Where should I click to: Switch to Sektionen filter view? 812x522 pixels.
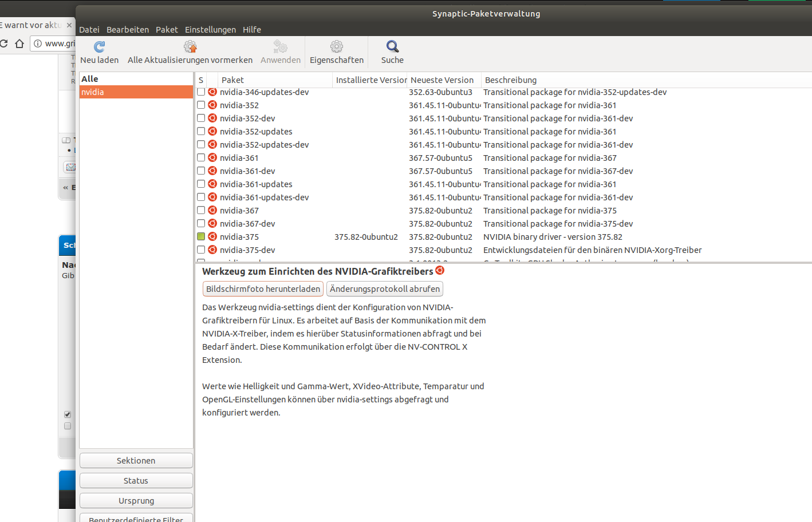coord(136,461)
